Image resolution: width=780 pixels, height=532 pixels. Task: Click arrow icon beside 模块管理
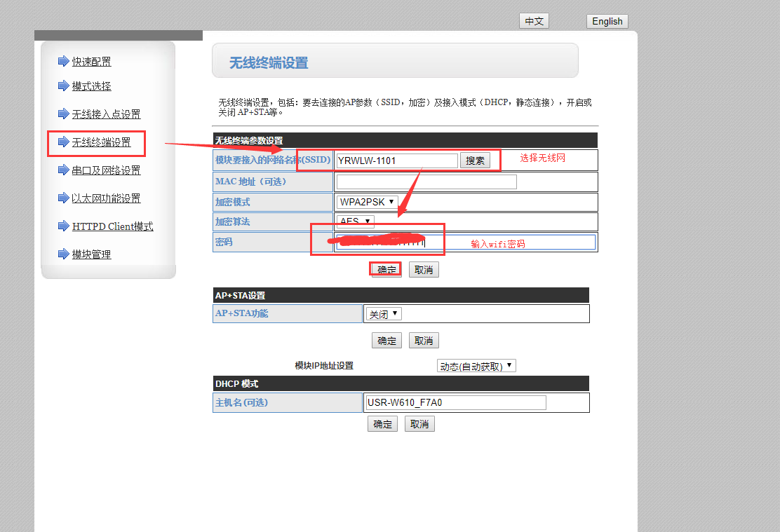point(63,254)
